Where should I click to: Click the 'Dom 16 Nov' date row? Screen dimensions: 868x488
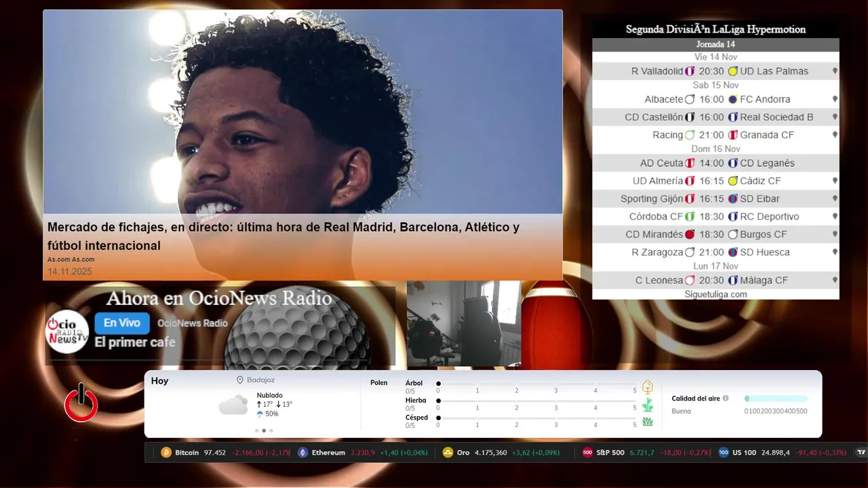click(x=715, y=149)
